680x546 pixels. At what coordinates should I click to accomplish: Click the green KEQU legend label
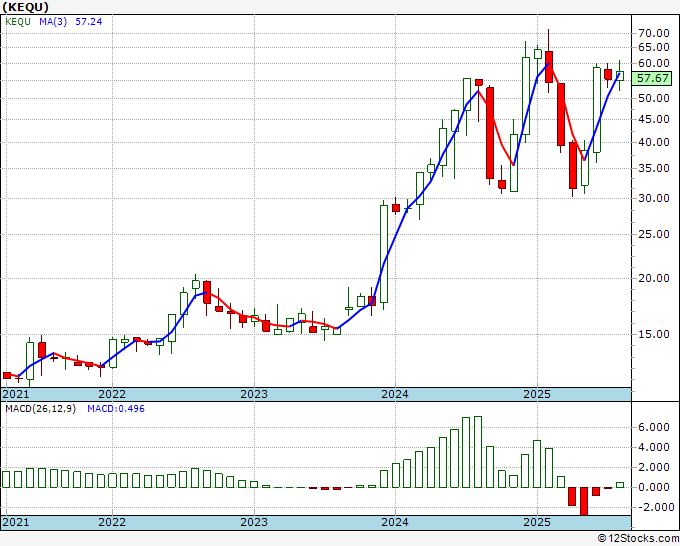coord(18,22)
